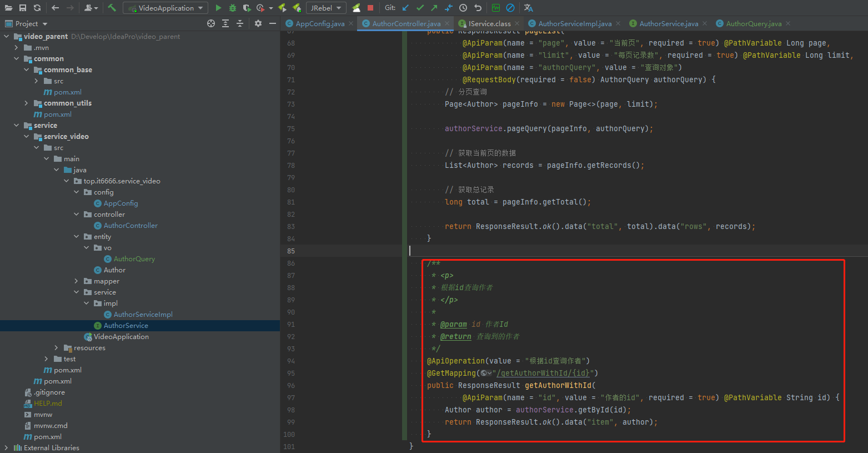Click the Collapse All icon in Project panel
The height and width of the screenshot is (453, 868).
pos(240,23)
